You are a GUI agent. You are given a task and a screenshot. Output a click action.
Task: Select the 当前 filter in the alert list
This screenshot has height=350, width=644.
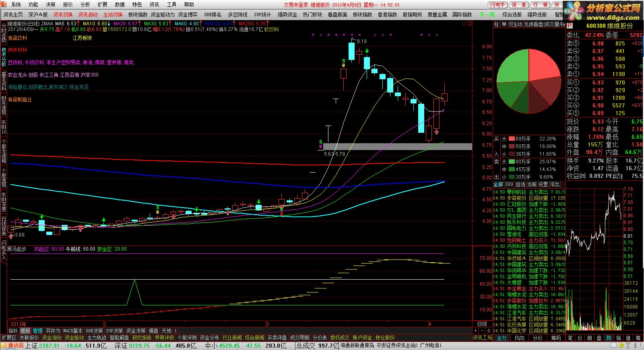(x=532, y=184)
